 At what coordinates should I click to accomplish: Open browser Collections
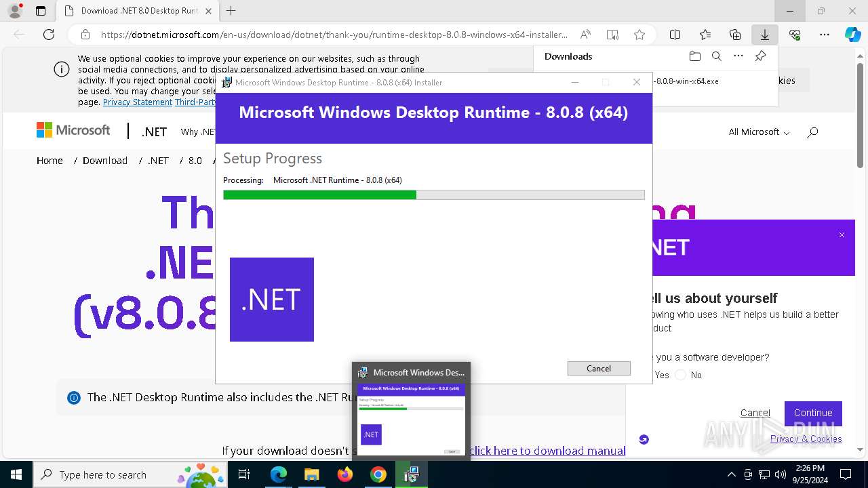pyautogui.click(x=735, y=35)
